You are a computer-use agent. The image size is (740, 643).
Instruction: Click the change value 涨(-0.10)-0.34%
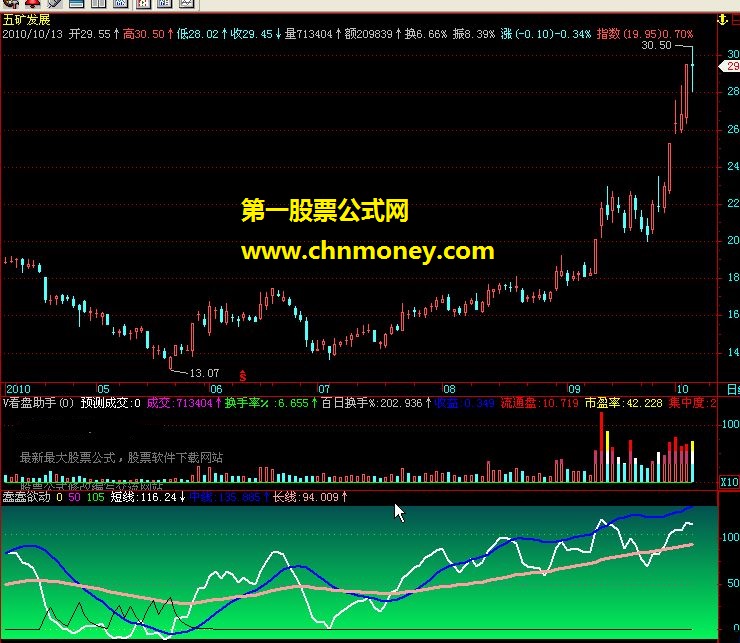coord(546,34)
